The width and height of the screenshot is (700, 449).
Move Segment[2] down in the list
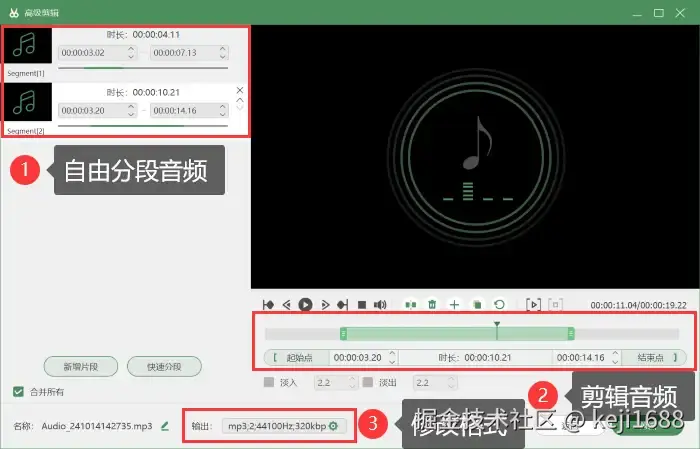point(240,108)
